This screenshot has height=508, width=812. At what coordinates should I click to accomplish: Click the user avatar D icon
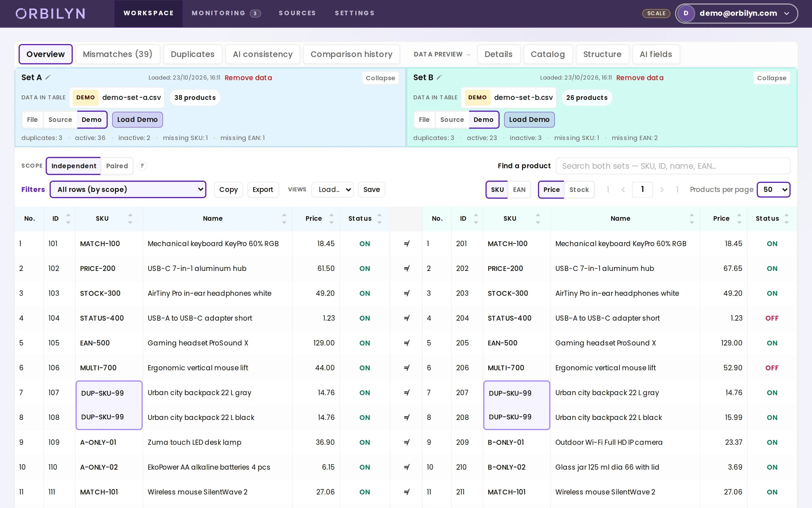(686, 14)
